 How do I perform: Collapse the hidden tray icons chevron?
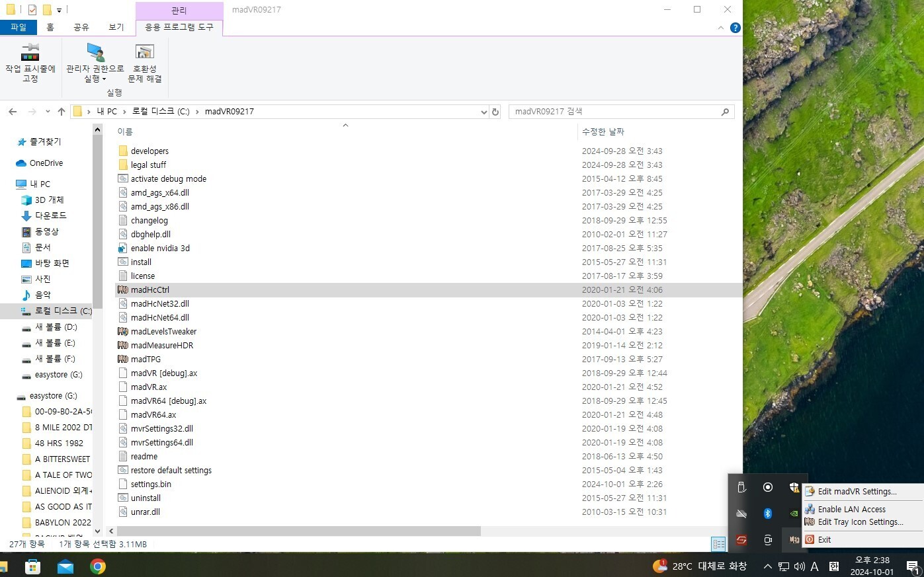point(768,566)
